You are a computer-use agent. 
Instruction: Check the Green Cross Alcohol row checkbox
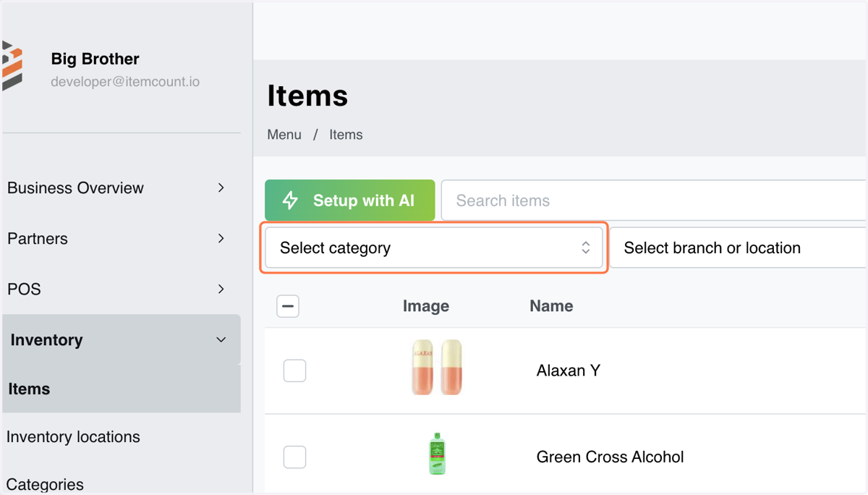pyautogui.click(x=294, y=457)
